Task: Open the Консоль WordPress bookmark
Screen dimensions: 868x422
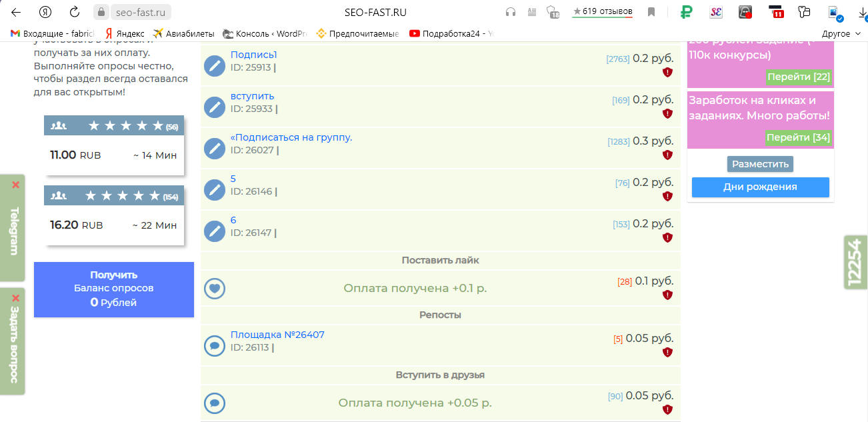Action: [x=265, y=33]
